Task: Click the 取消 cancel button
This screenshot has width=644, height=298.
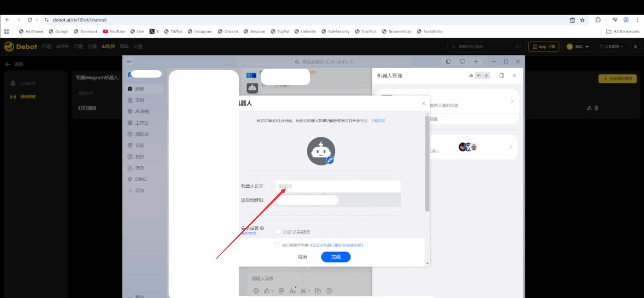Action: click(302, 257)
